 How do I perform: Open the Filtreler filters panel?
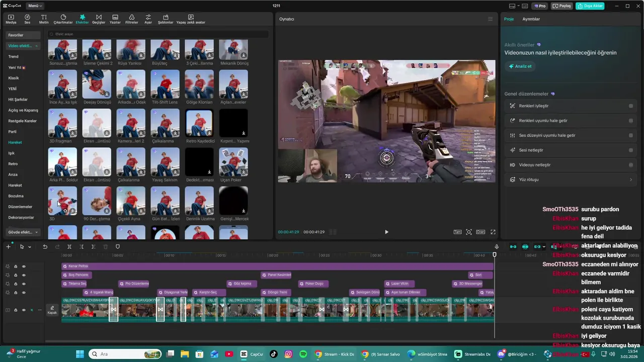(x=131, y=19)
